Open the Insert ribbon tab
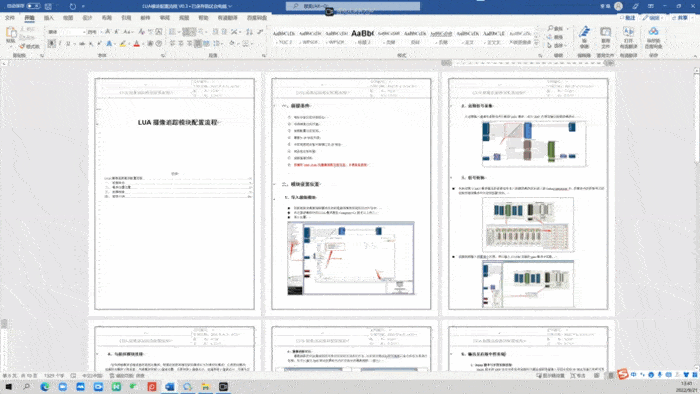The width and height of the screenshot is (700, 394). point(49,18)
